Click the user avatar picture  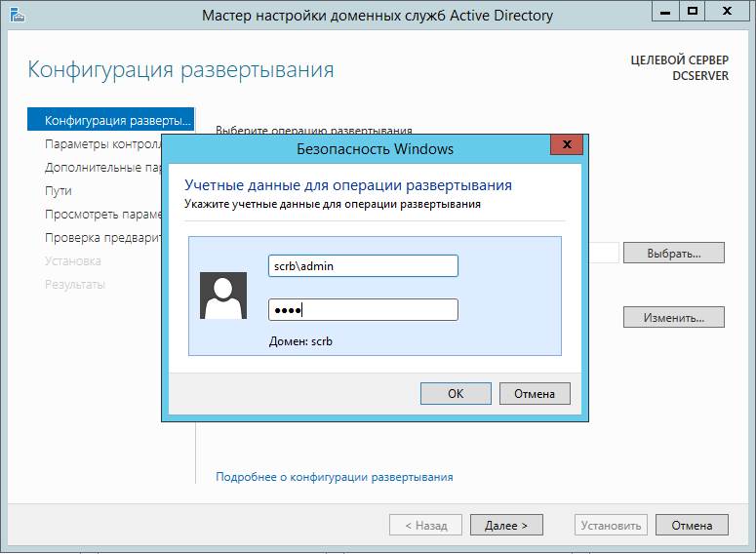(x=223, y=296)
